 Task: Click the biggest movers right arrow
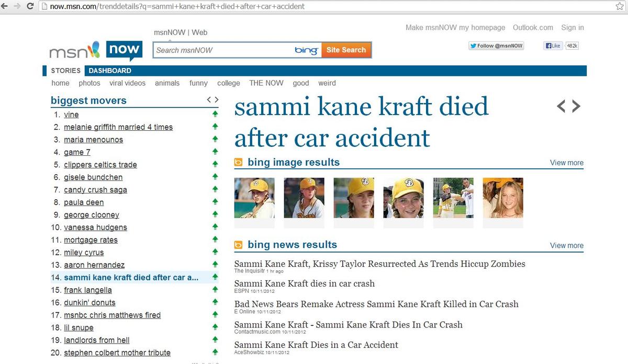coord(216,100)
